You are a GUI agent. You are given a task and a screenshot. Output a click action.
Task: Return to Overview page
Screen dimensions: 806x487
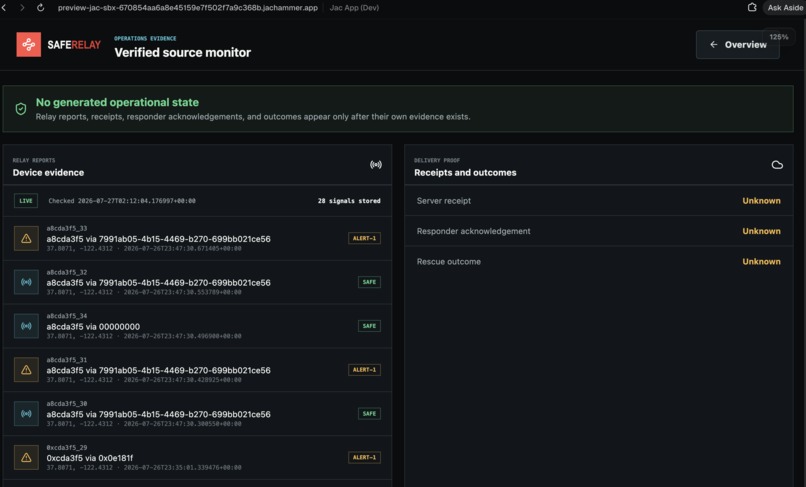tap(738, 45)
